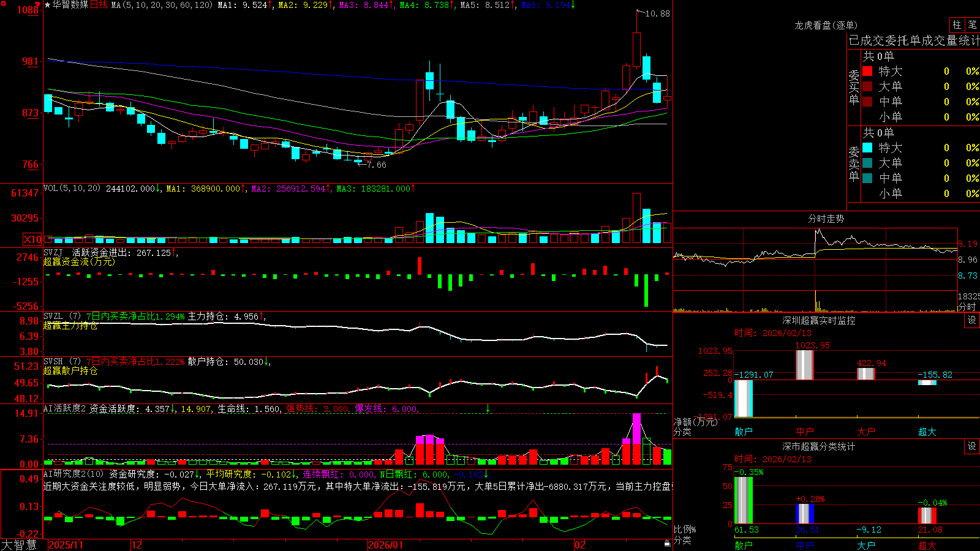Click the green down arrow in AI活跃度2 panel

tap(488, 408)
